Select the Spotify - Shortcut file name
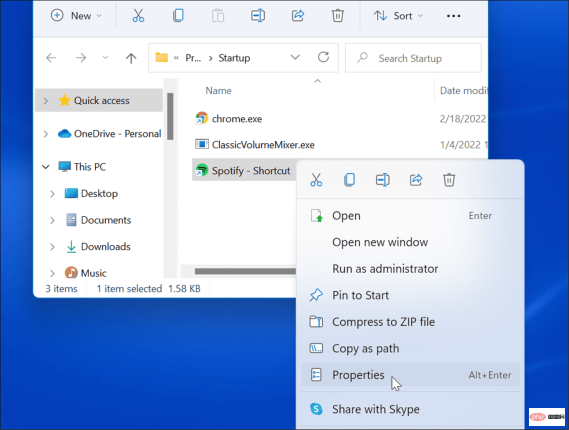This screenshot has width=569, height=430. [251, 171]
